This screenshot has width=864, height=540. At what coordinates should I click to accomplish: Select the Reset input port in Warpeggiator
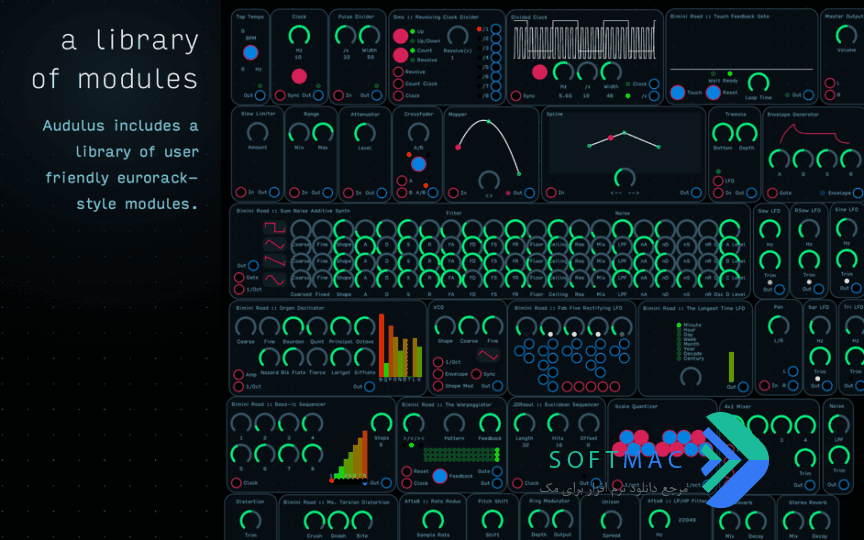pyautogui.click(x=407, y=471)
